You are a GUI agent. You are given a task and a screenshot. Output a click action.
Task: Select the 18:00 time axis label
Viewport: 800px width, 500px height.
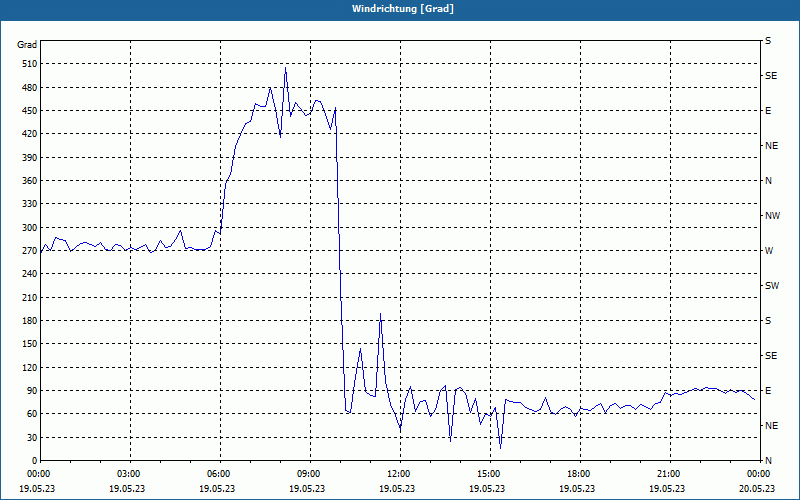tap(580, 474)
